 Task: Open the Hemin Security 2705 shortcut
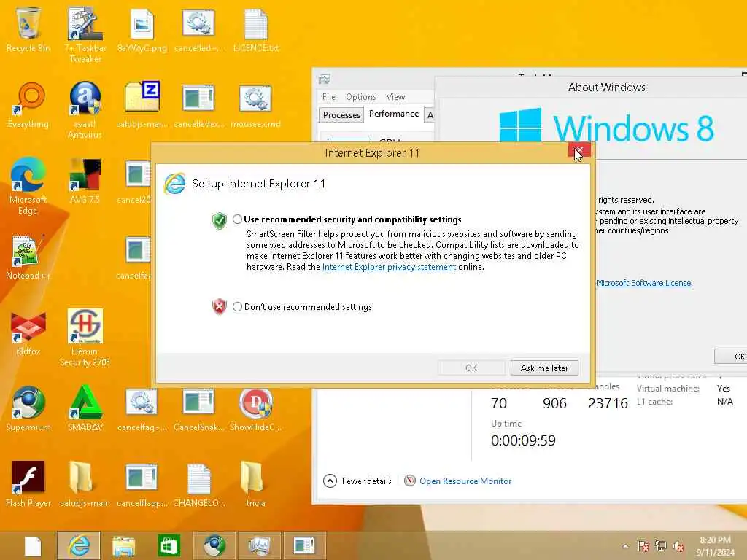(x=85, y=338)
